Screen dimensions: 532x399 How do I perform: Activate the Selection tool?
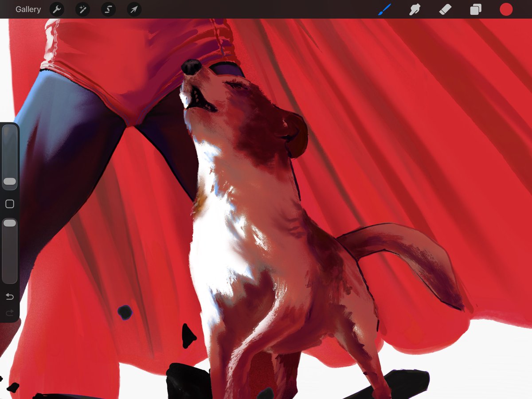tap(108, 9)
